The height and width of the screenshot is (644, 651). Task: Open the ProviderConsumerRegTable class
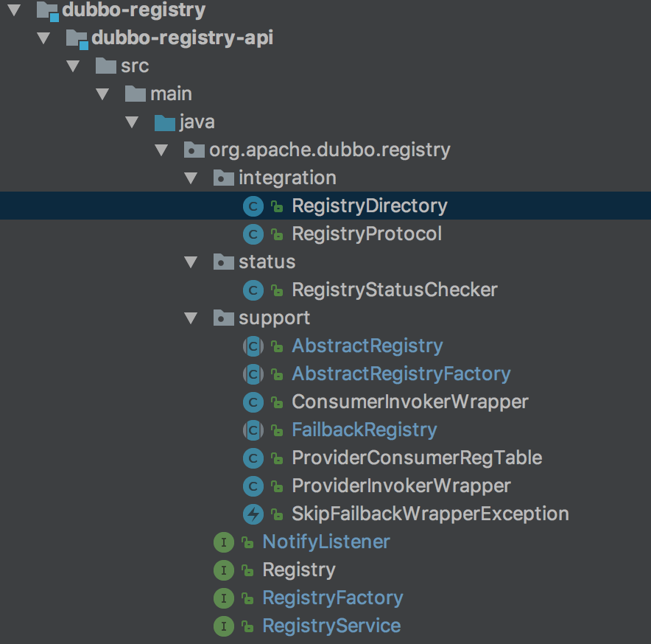417,458
